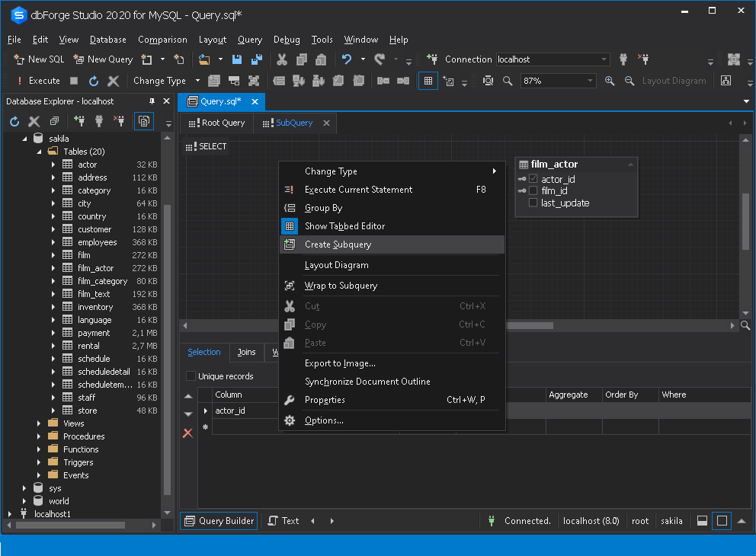Collapse the Tables (20) folder
This screenshot has width=756, height=556.
click(39, 152)
